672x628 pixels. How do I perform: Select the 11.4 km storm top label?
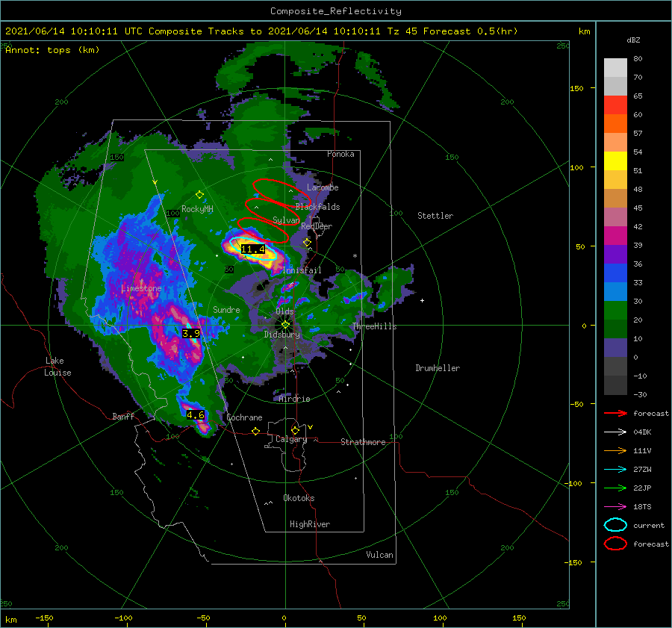click(x=253, y=249)
